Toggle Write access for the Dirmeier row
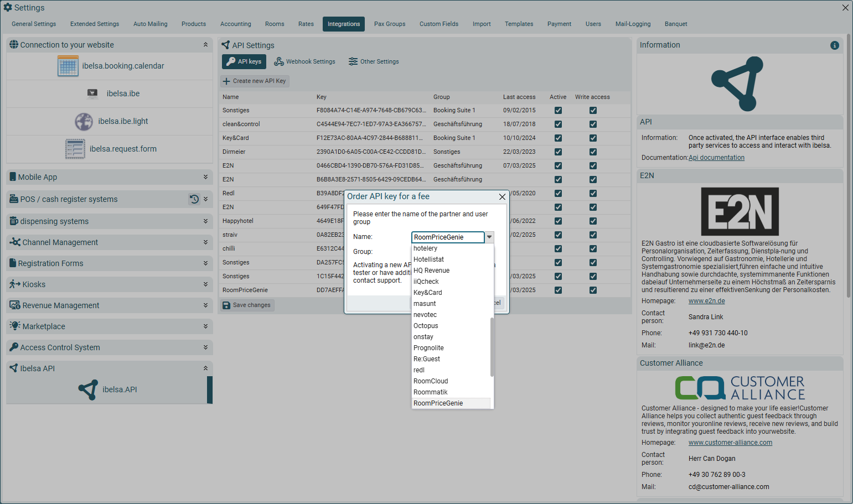Image resolution: width=853 pixels, height=504 pixels. tap(593, 152)
